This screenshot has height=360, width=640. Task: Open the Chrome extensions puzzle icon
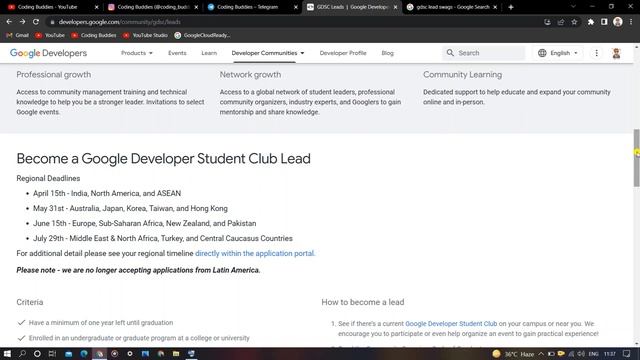pyautogui.click(x=591, y=22)
